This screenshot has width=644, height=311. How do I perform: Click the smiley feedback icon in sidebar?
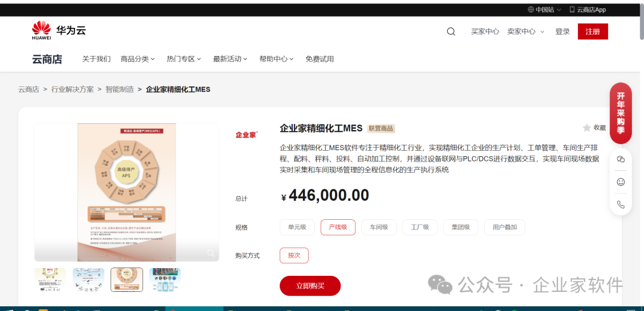pyautogui.click(x=621, y=182)
